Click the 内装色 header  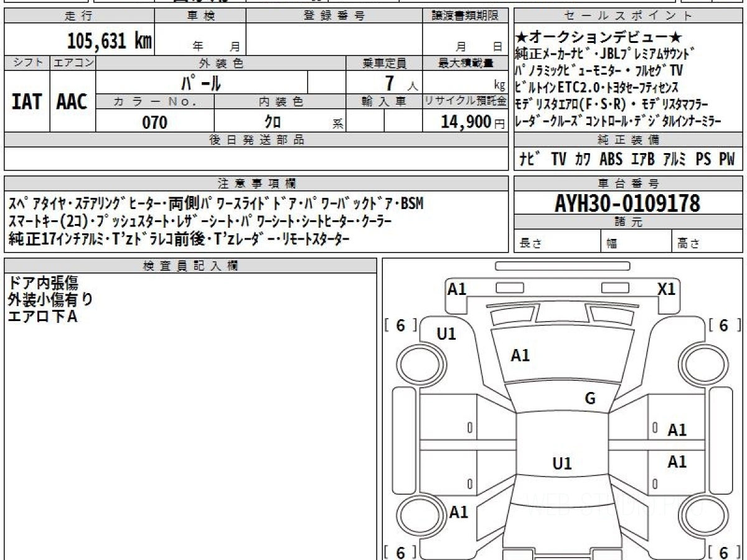[x=280, y=102]
